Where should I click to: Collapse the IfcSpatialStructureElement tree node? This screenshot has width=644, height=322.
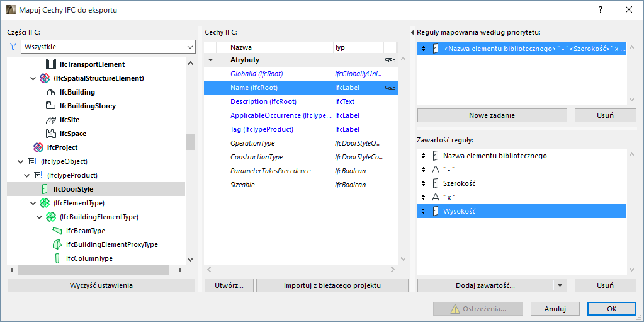point(33,78)
